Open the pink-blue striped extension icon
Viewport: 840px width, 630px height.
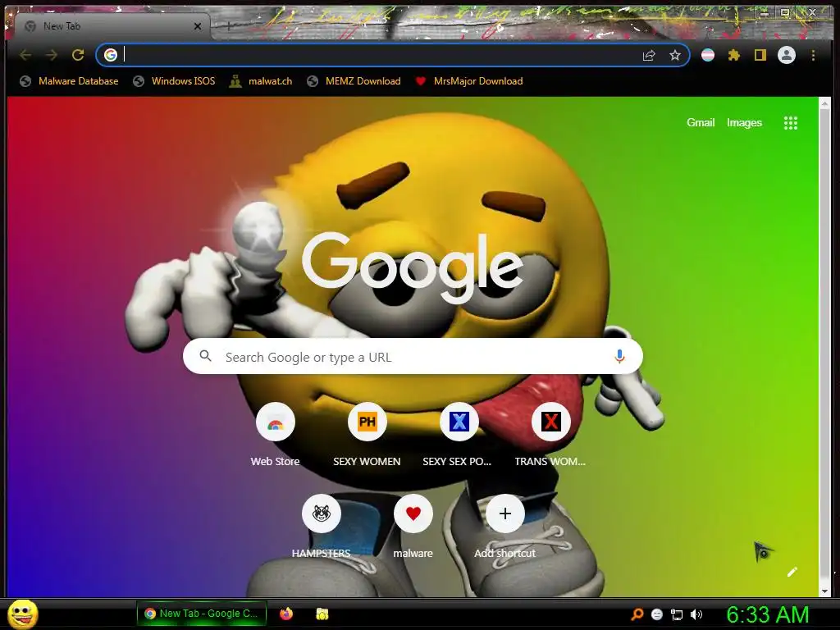(708, 55)
